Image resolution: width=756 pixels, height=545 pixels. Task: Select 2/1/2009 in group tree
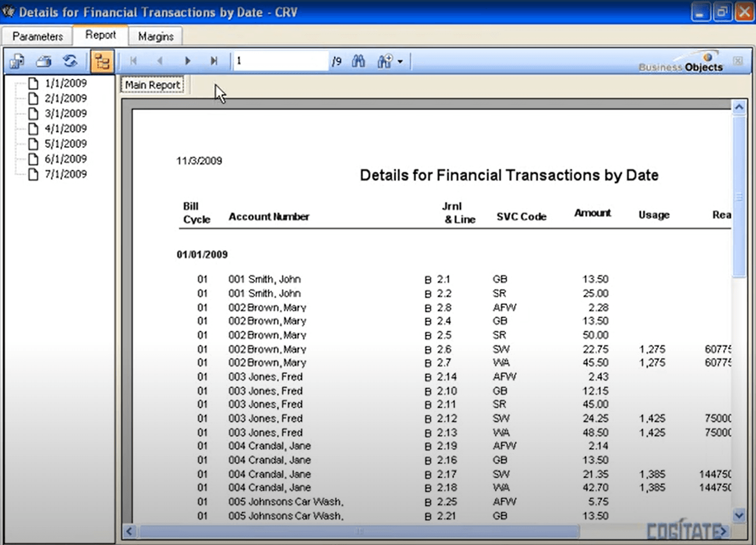(65, 98)
